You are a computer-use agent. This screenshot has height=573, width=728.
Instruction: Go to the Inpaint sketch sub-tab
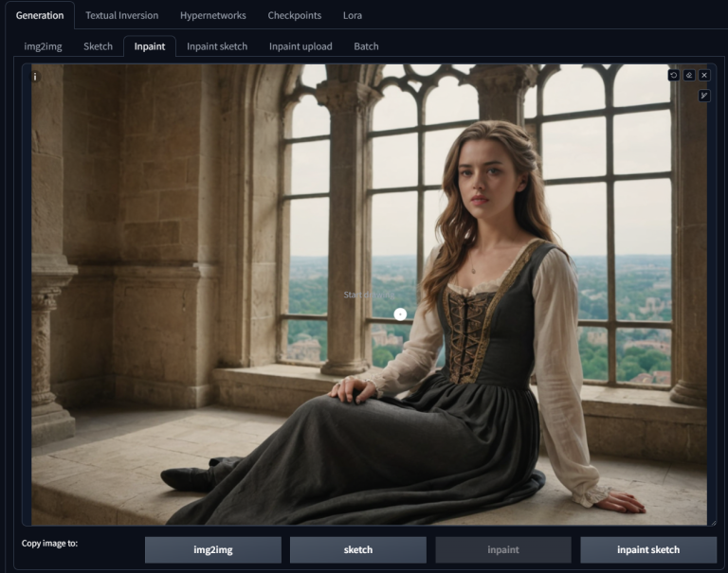click(x=217, y=46)
